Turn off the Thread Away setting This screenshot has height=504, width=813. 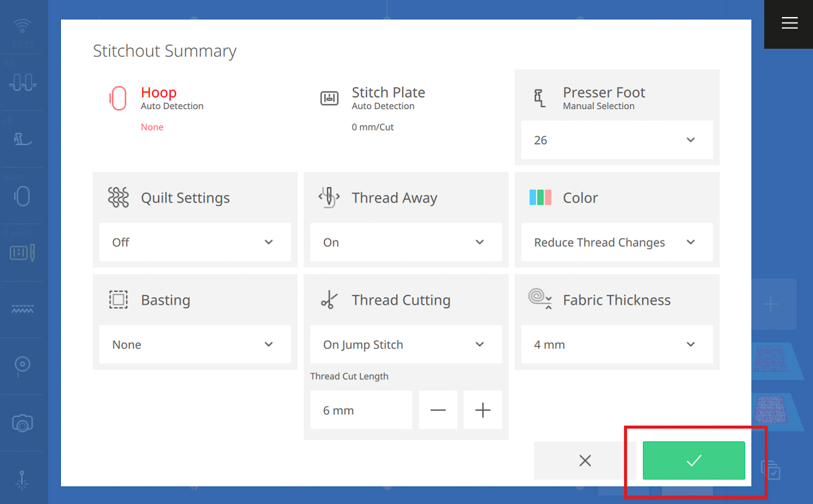405,242
